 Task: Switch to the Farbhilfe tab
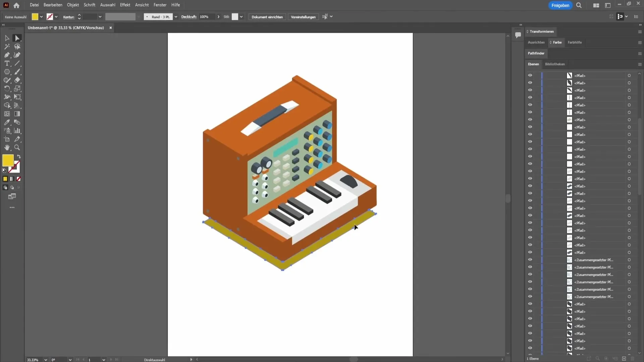point(575,42)
